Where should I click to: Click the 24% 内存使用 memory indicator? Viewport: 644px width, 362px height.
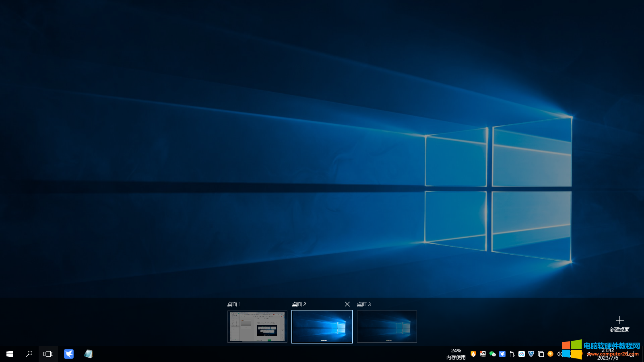[456, 354]
